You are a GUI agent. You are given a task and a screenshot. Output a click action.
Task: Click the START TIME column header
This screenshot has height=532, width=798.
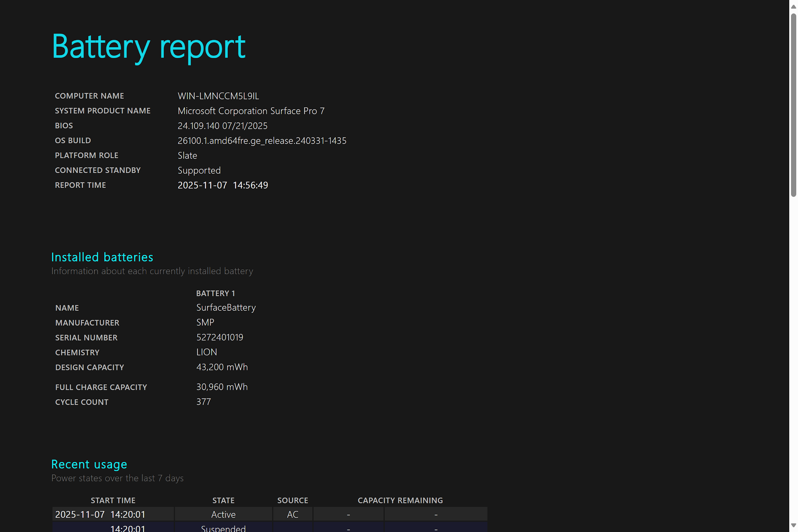[113, 500]
